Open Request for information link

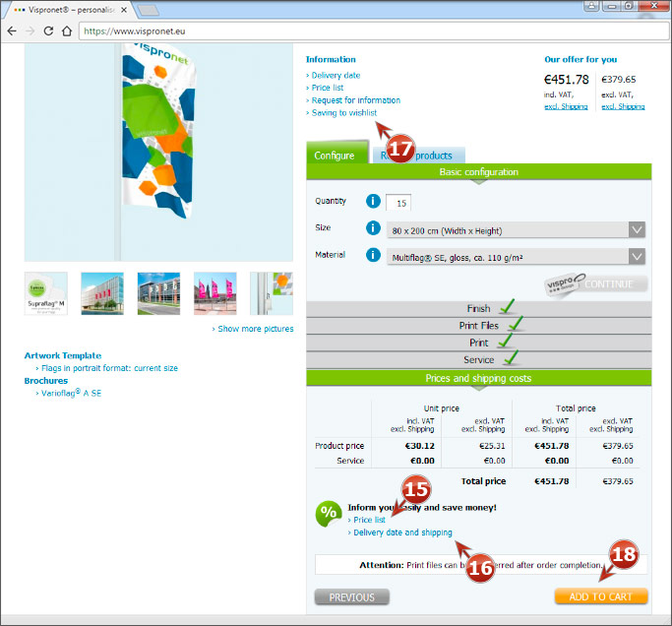356,100
